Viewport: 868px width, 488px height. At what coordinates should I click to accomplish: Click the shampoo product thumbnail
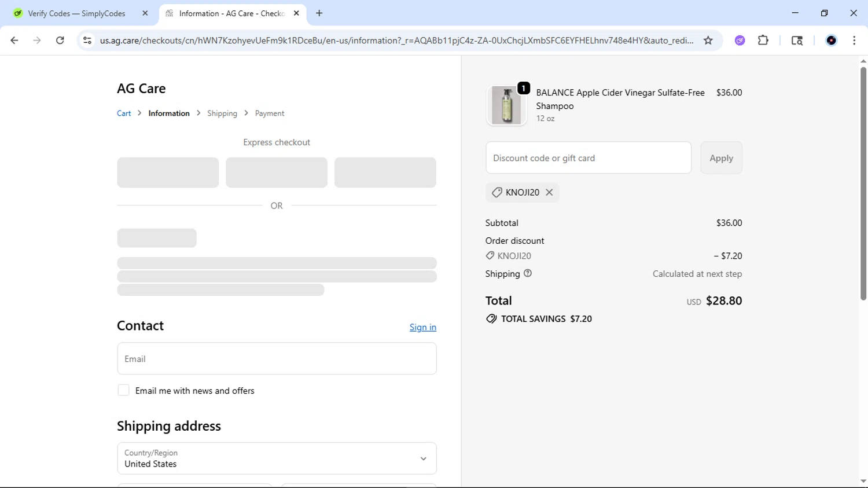point(506,105)
